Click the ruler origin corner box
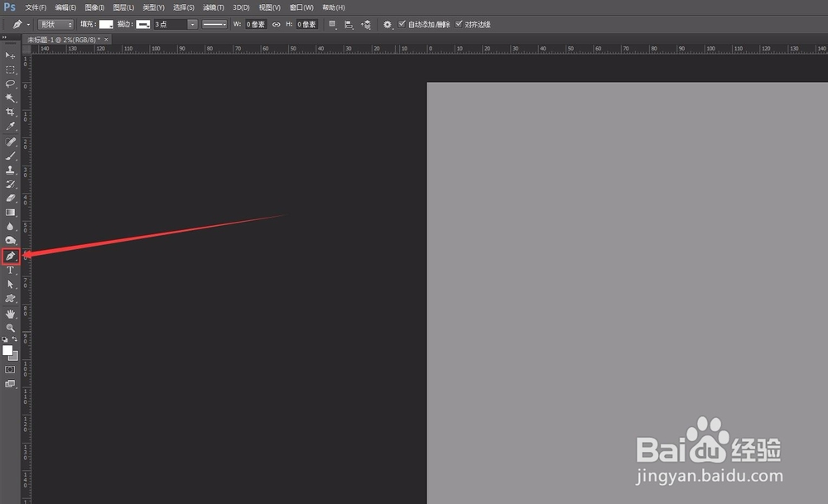The width and height of the screenshot is (828, 504). click(x=26, y=49)
